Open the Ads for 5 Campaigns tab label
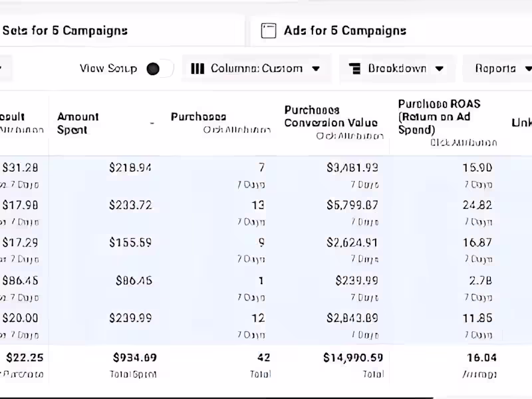Viewport: 532px width, 399px height. tap(344, 31)
